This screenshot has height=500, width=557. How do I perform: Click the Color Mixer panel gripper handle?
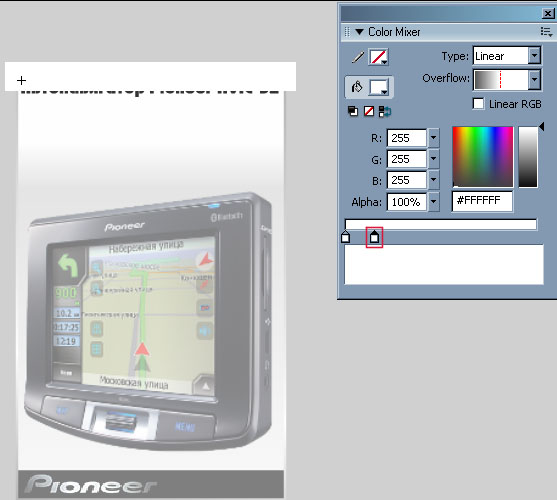(x=347, y=32)
